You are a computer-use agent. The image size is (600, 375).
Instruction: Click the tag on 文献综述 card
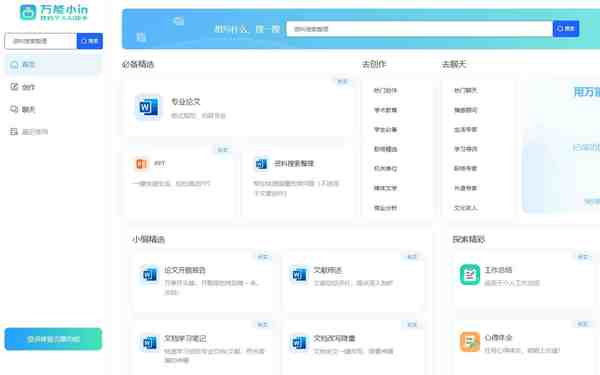coord(412,257)
